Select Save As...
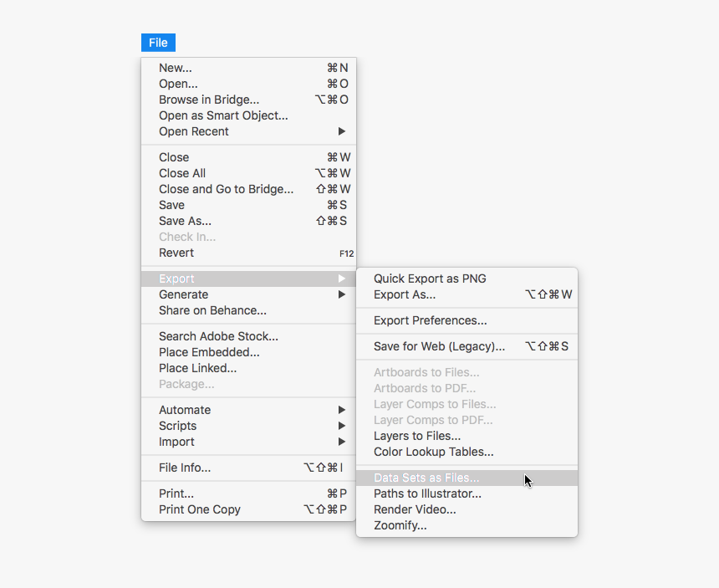Viewport: 719px width, 588px height. pyautogui.click(x=184, y=221)
